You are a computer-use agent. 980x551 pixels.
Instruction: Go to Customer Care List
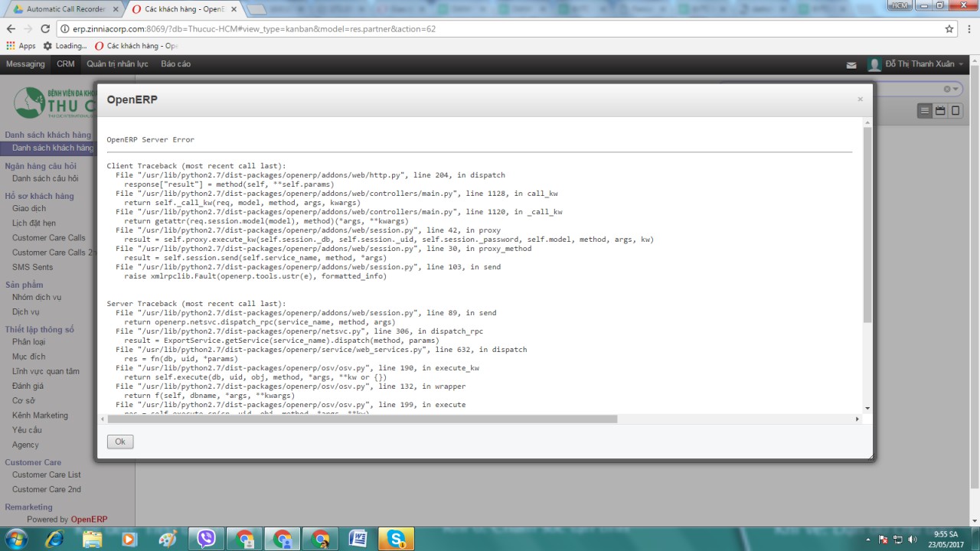[x=46, y=474]
